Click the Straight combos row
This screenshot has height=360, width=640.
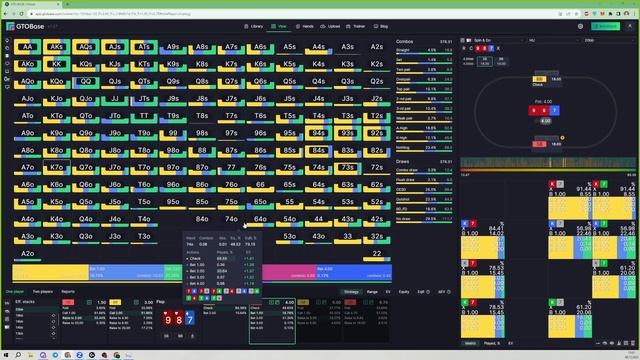tap(424, 51)
